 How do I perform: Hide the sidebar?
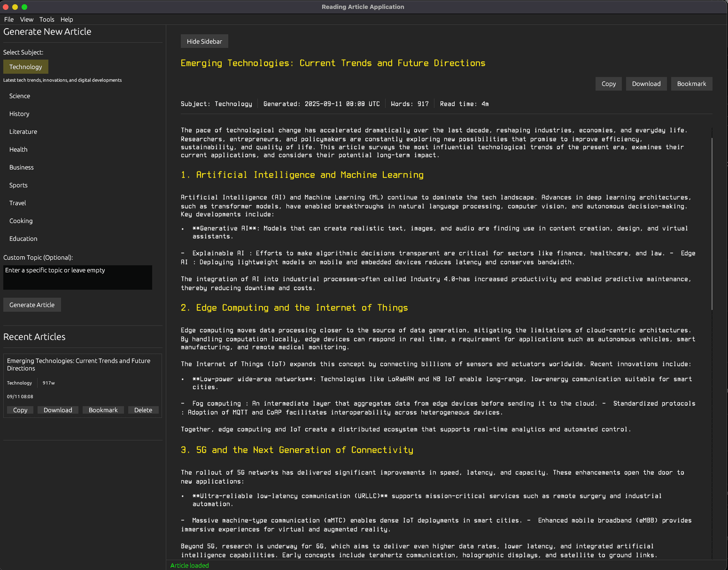coord(204,41)
